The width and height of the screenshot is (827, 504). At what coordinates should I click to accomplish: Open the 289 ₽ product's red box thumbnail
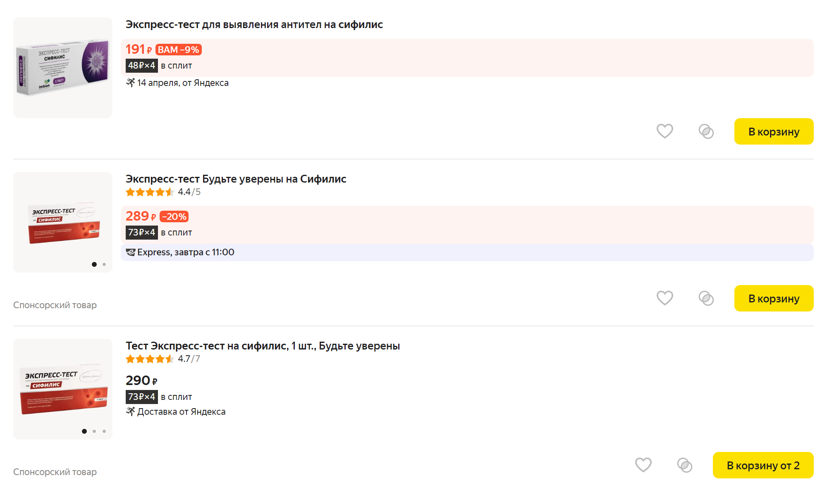63,222
